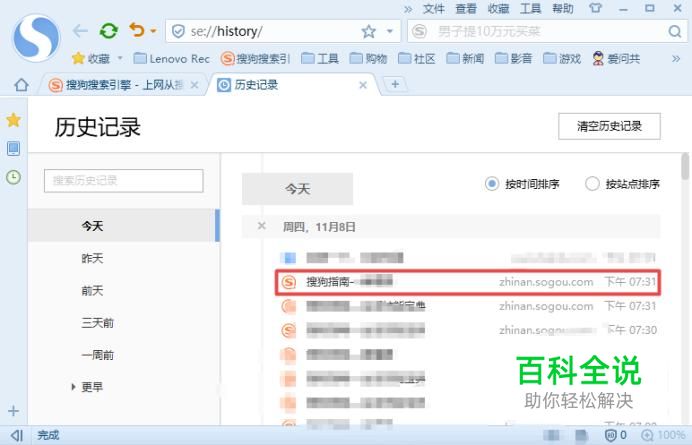
Task: Focus the web search input field
Action: pos(549,31)
